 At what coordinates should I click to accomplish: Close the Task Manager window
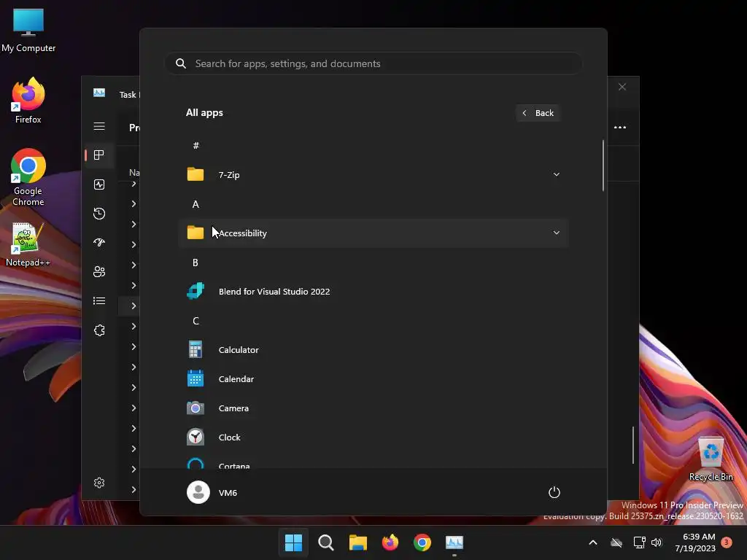[x=622, y=87]
